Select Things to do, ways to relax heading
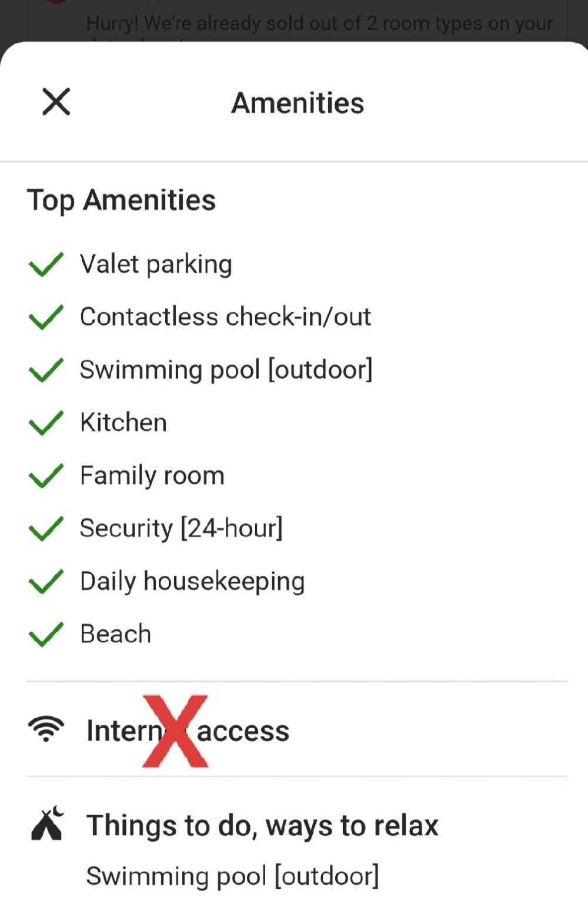Screen dimensions: 588x897 pos(262,825)
